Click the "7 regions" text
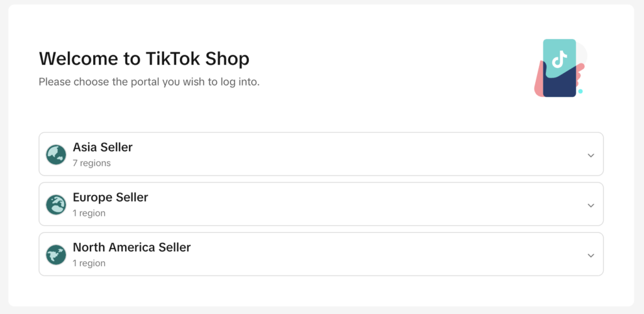 (91, 163)
